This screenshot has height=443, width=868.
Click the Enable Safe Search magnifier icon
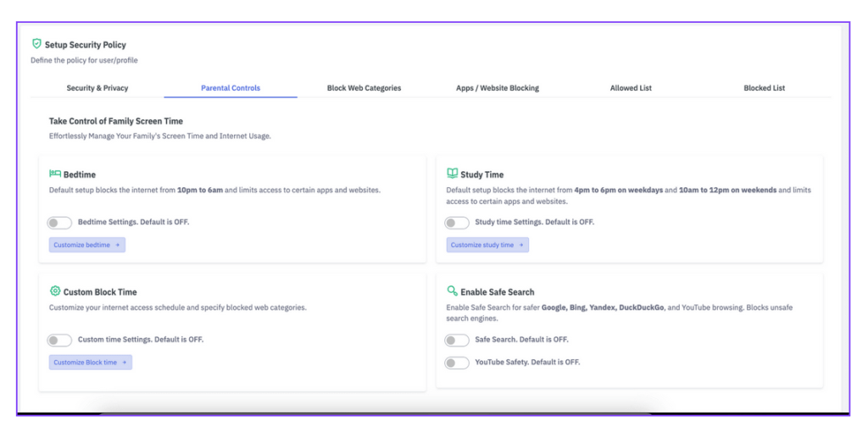[x=453, y=291]
